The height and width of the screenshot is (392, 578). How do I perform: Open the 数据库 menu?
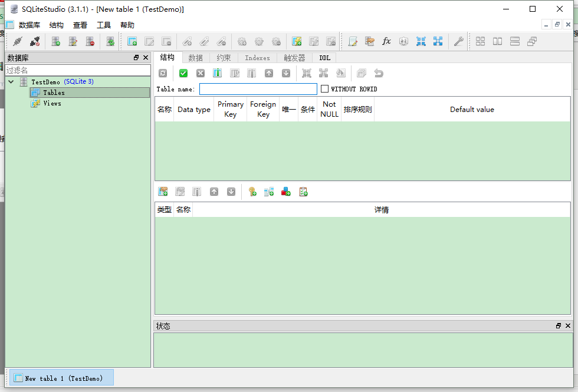[x=29, y=25]
